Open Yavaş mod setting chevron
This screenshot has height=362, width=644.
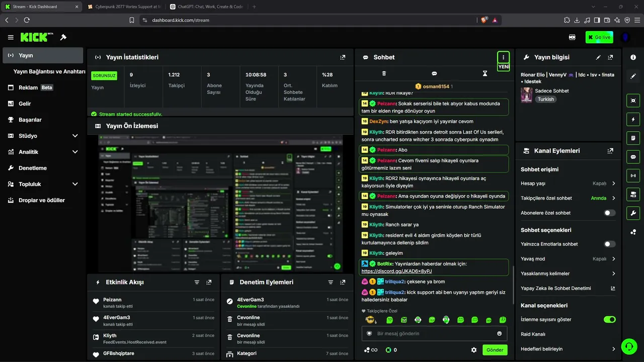pyautogui.click(x=613, y=259)
